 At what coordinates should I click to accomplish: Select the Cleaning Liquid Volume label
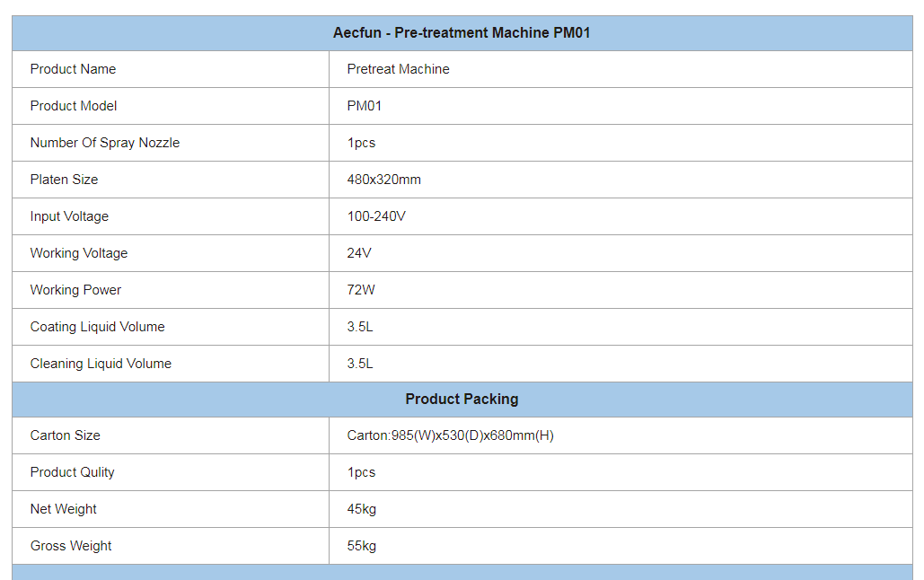point(101,364)
